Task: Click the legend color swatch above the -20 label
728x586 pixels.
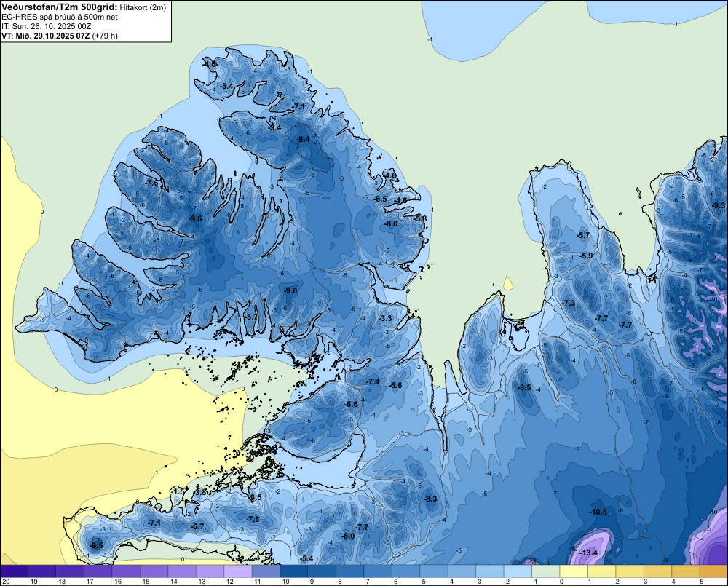Action: (x=15, y=571)
